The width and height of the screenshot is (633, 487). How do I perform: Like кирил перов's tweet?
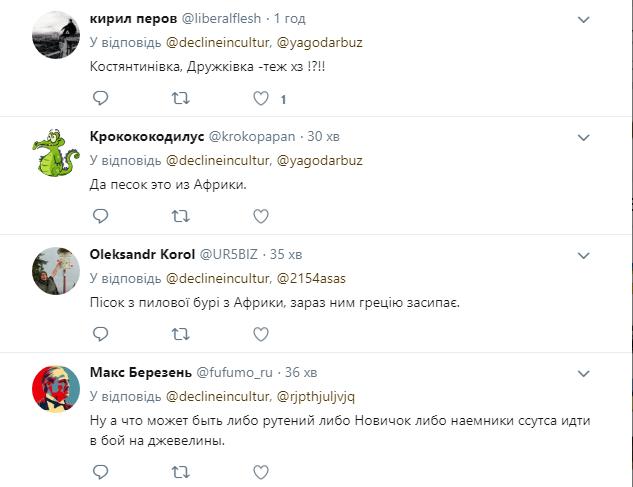260,98
